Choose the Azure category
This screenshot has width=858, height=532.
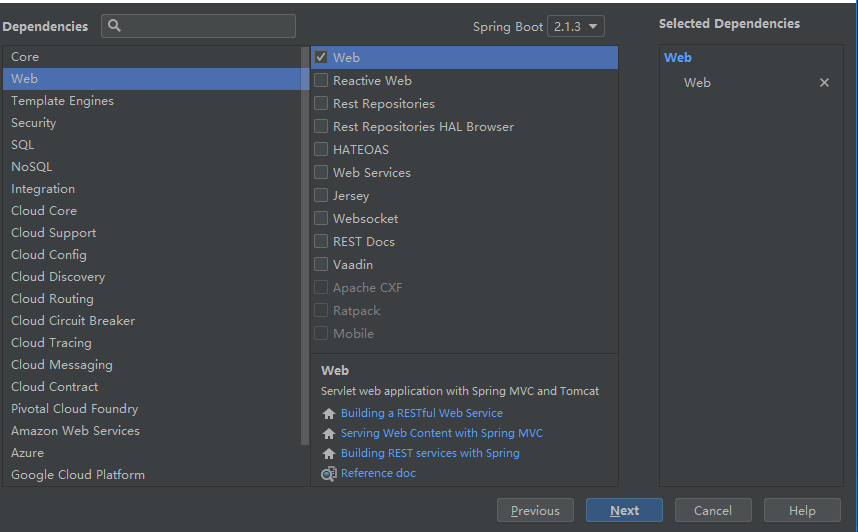152,453
